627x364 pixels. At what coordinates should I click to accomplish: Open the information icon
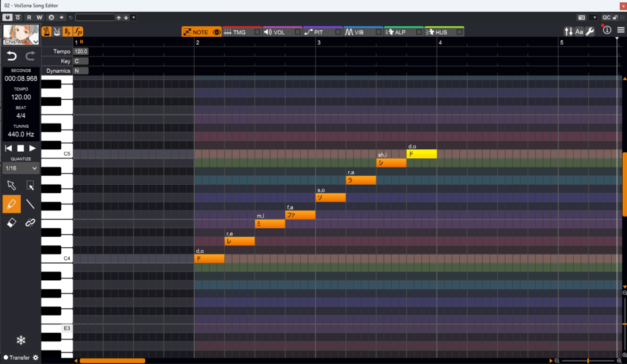point(607,31)
